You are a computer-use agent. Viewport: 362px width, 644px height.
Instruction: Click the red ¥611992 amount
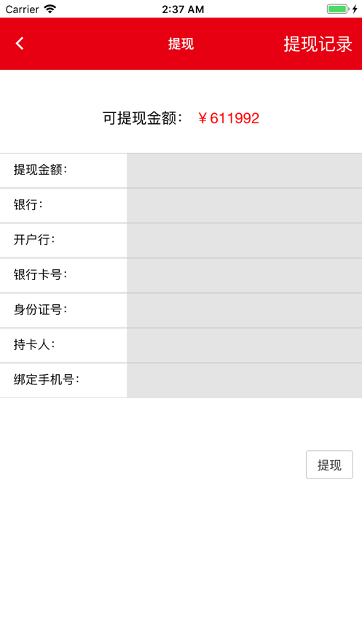click(x=229, y=118)
